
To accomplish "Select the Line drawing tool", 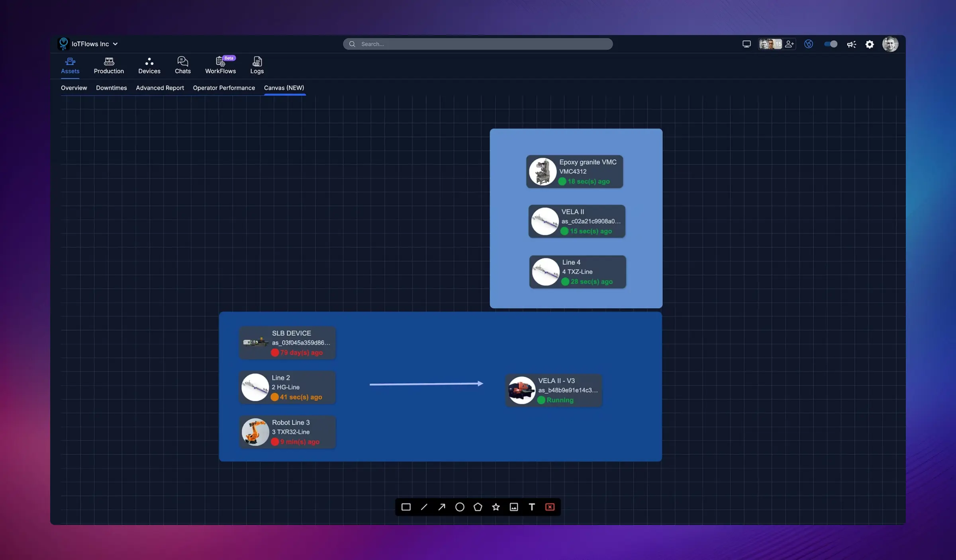I will (423, 507).
